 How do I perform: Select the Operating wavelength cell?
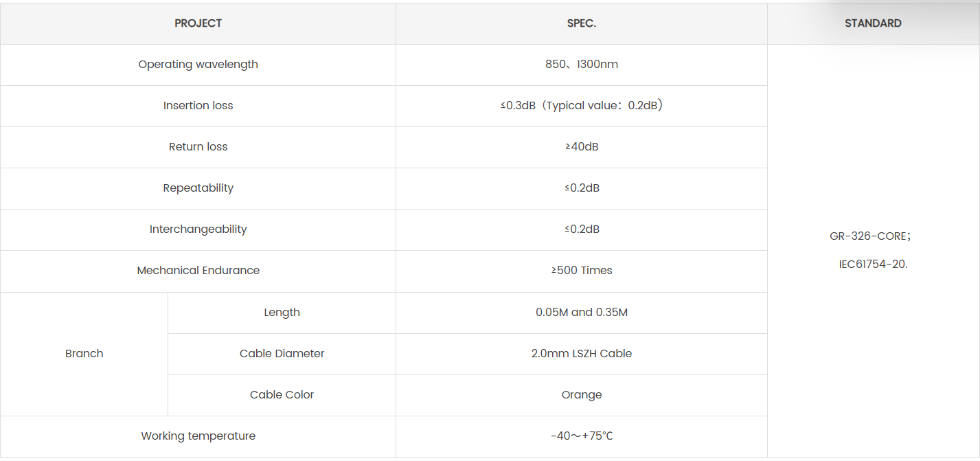198,65
